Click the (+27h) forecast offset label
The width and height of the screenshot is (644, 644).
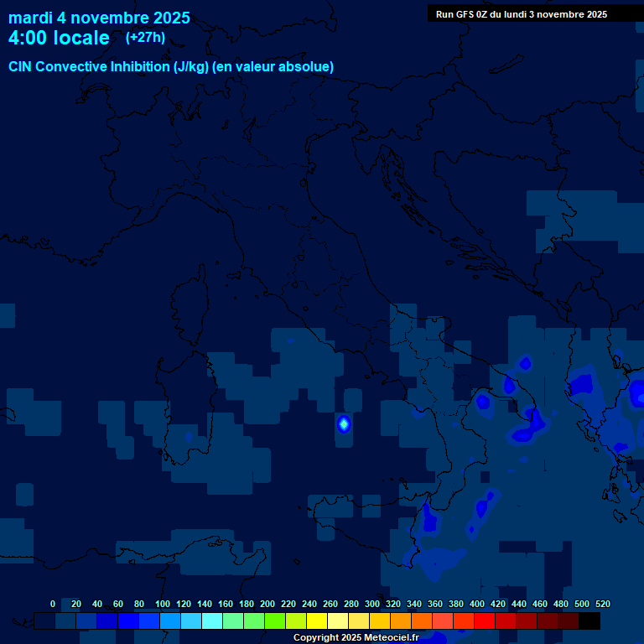coord(145,37)
